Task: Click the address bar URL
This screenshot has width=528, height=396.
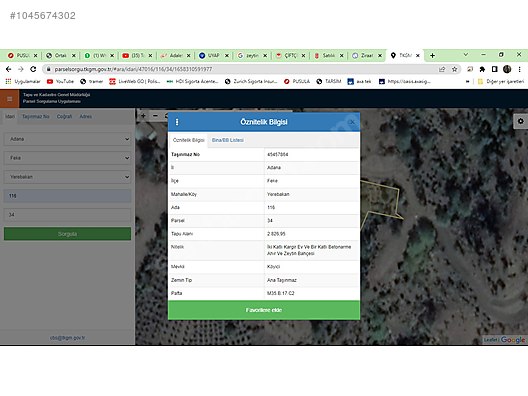Action: (133, 69)
